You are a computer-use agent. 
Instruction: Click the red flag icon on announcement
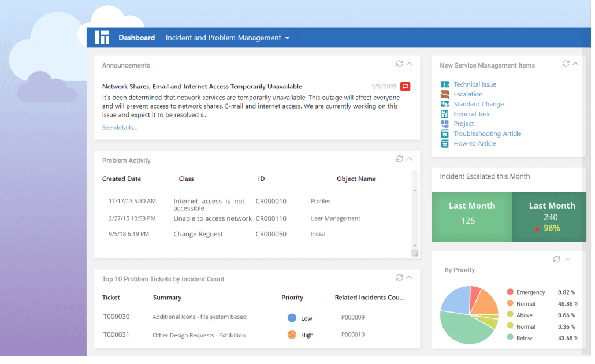point(406,86)
